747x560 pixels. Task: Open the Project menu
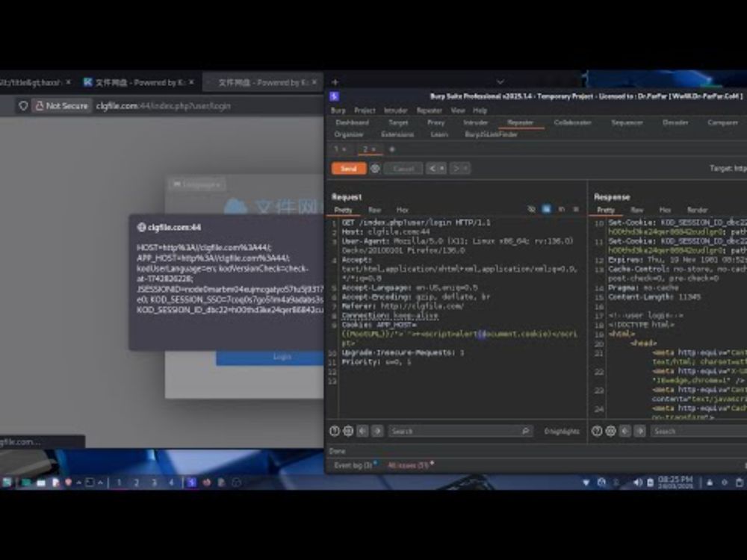pyautogui.click(x=365, y=111)
